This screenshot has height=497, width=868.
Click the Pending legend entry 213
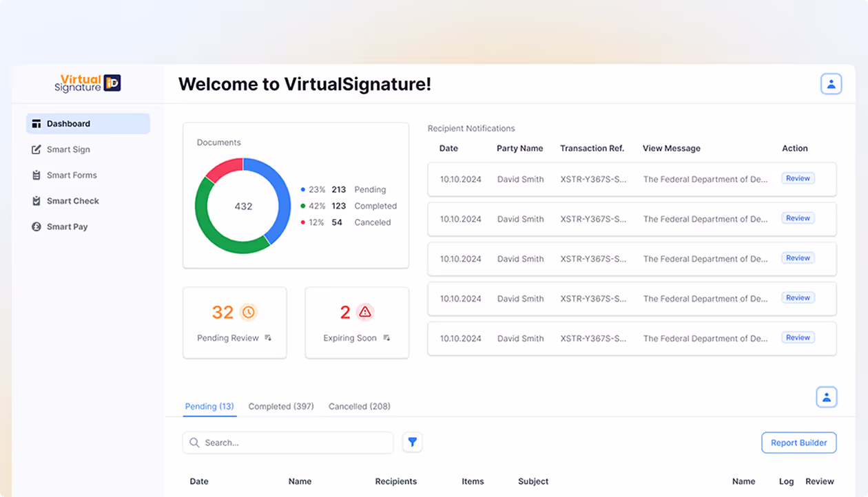[343, 189]
